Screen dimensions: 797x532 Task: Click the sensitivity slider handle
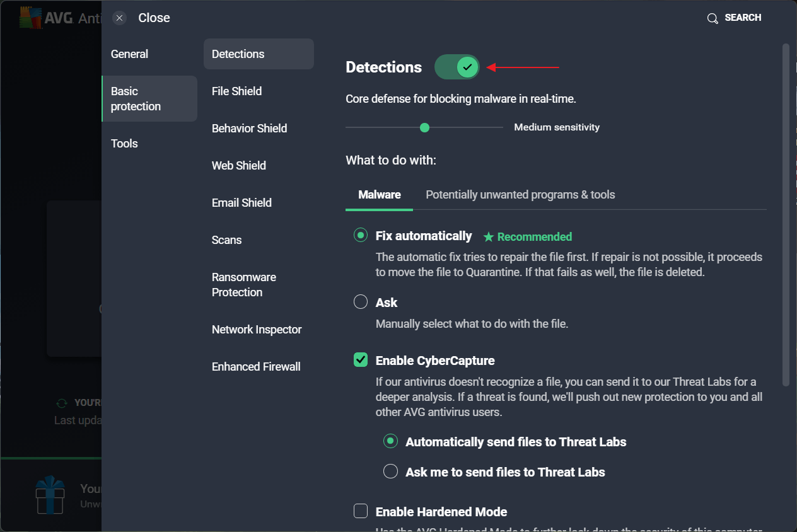tap(424, 127)
